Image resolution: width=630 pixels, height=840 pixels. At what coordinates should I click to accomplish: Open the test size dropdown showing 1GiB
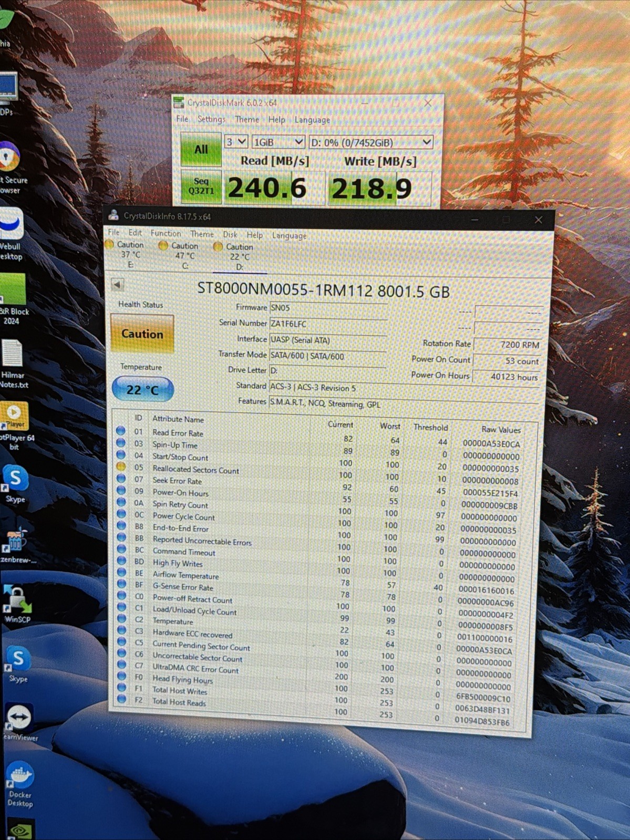coord(278,142)
